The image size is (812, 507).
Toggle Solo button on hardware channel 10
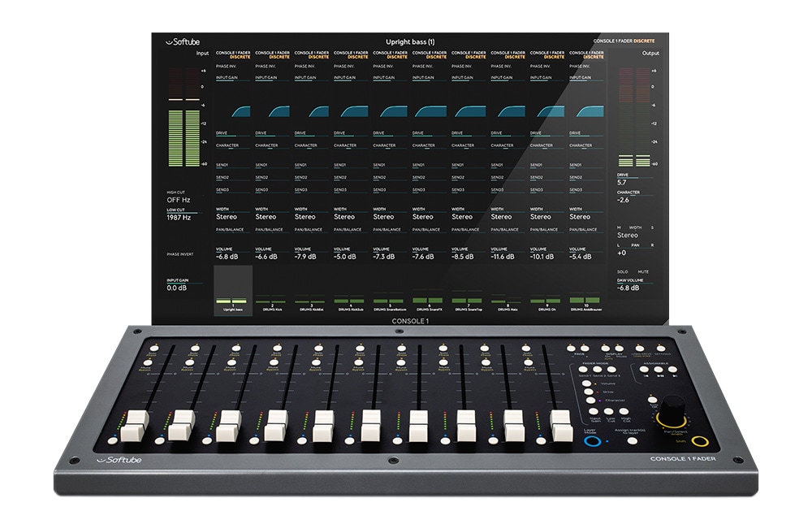click(x=526, y=349)
